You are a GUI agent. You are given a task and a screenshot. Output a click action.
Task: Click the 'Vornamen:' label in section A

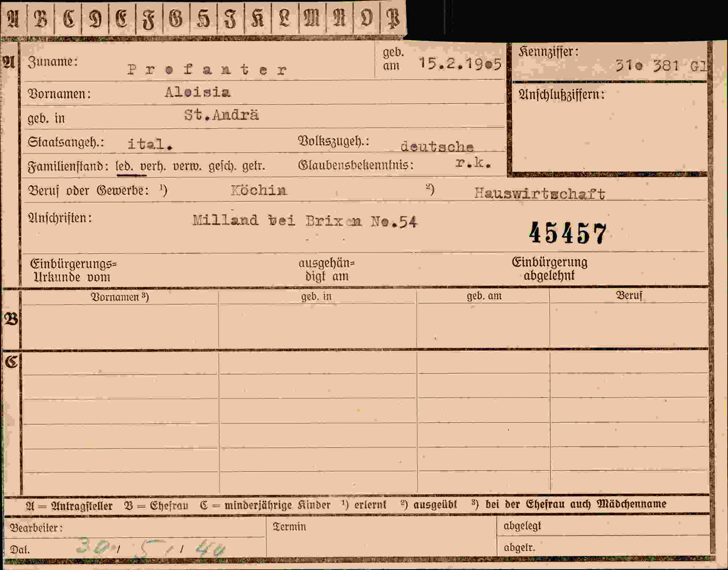point(59,94)
